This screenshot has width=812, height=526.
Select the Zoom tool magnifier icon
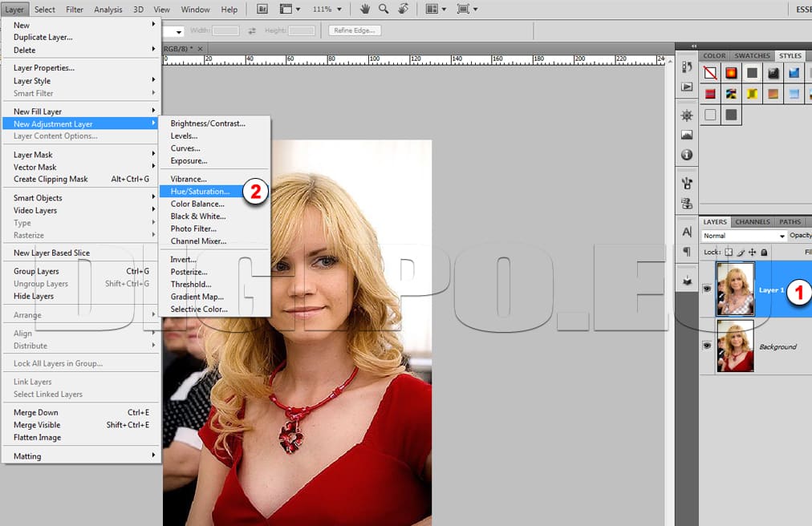tap(384, 9)
